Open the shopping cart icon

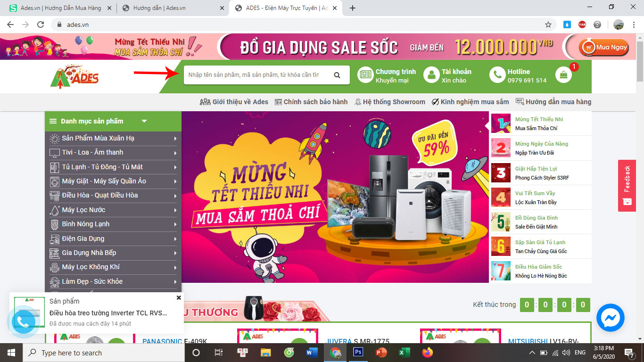[x=563, y=74]
